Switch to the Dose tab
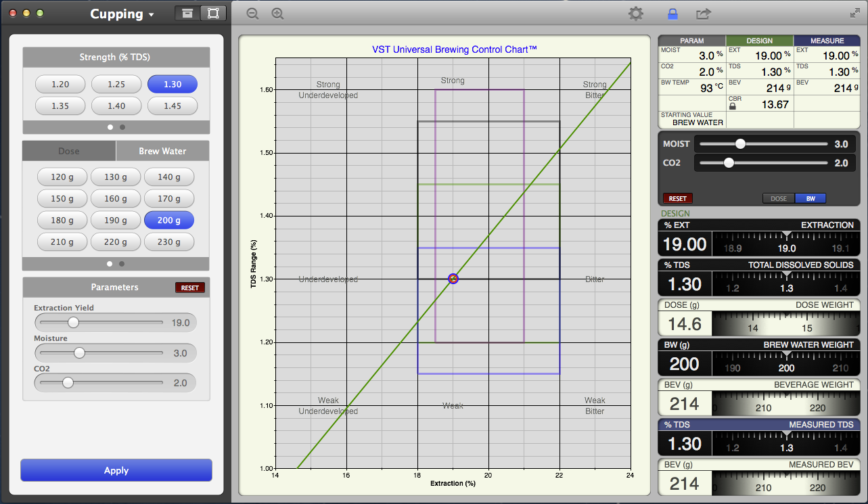 pos(69,151)
